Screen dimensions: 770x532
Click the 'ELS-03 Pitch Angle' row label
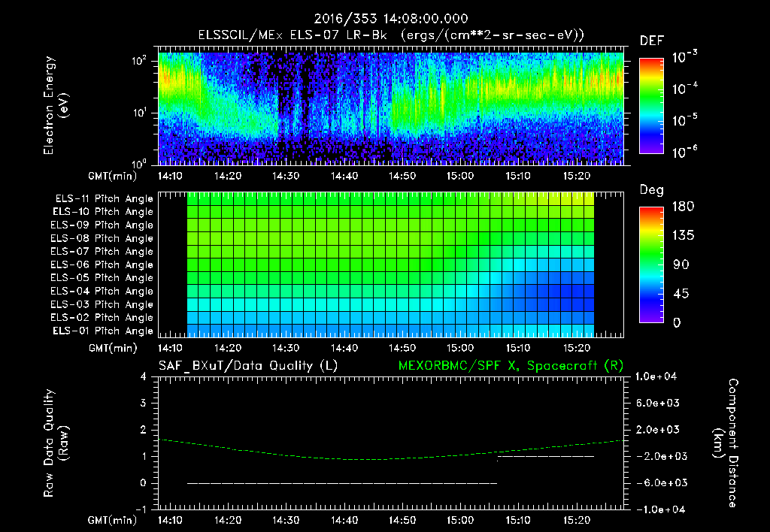pyautogui.click(x=102, y=305)
